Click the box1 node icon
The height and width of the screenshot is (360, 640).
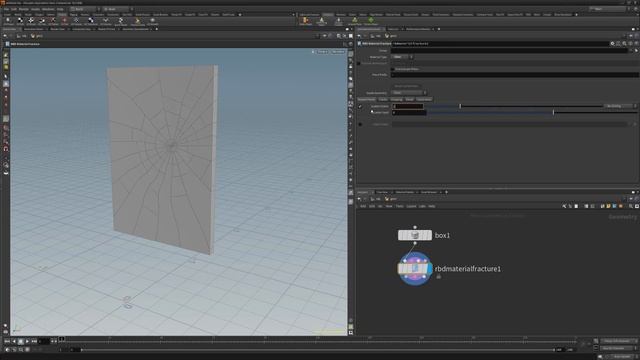coord(415,235)
